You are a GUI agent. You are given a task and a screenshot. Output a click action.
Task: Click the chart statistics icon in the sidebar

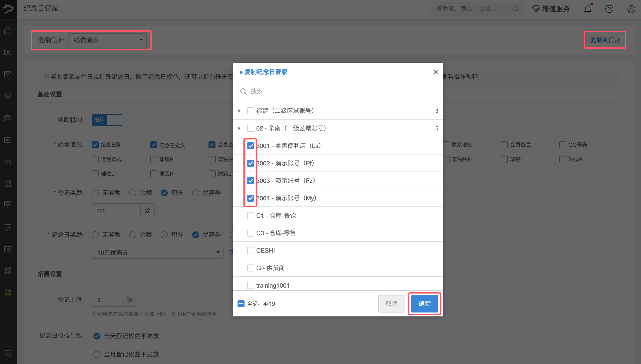8,161
